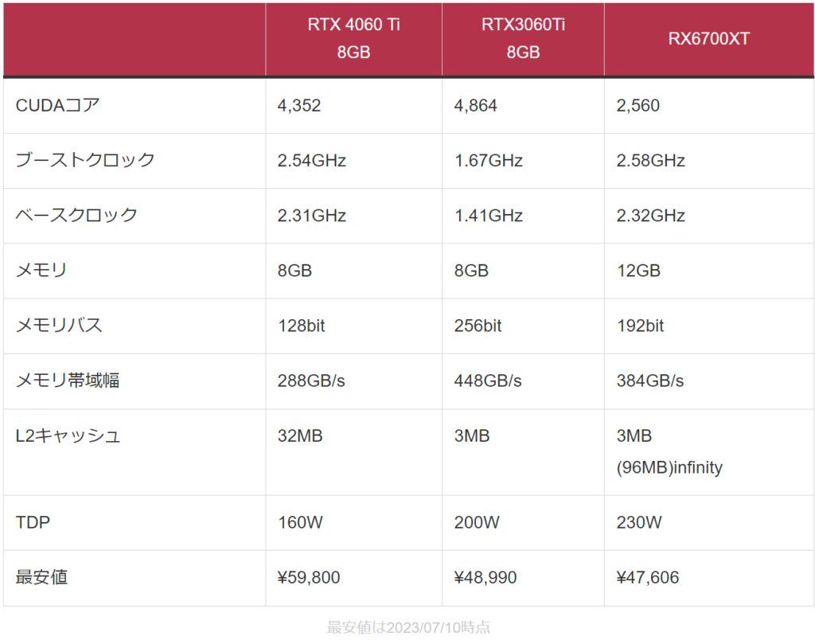Click the 4,352 CUDA core value
Image resolution: width=815 pixels, height=644 pixels.
click(299, 105)
